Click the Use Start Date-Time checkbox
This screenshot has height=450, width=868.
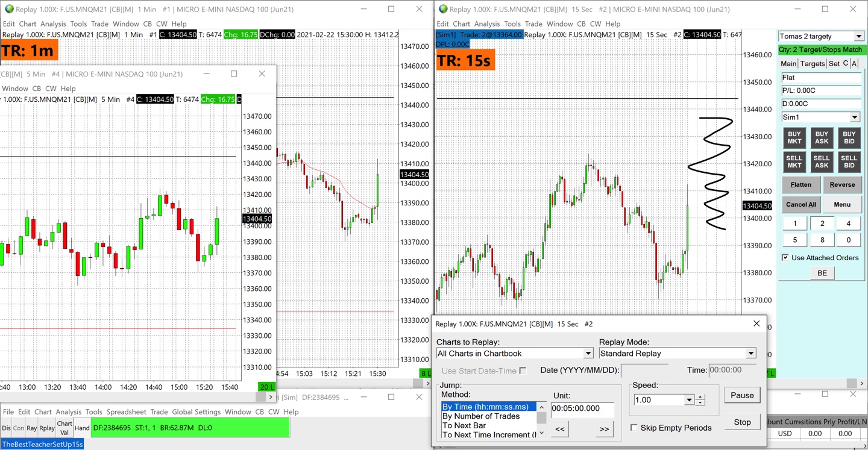[523, 370]
